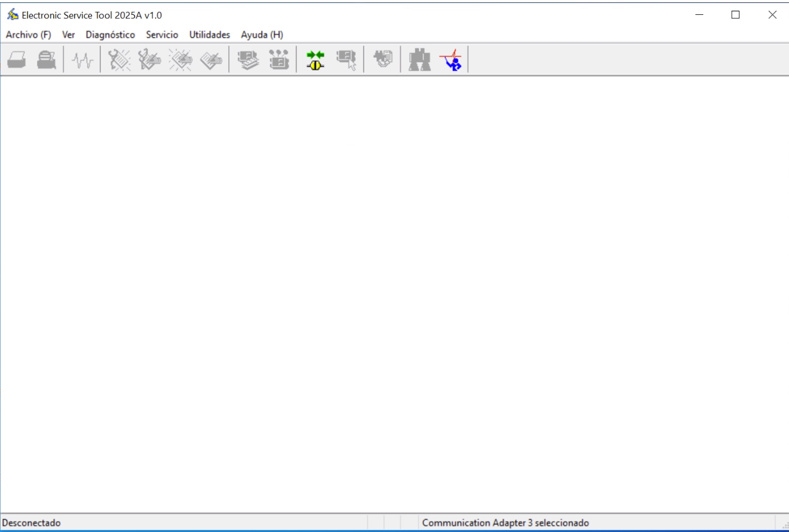Image resolution: width=789 pixels, height=532 pixels.
Task: Open the WinFlash chip and document icon
Action: pyautogui.click(x=383, y=60)
